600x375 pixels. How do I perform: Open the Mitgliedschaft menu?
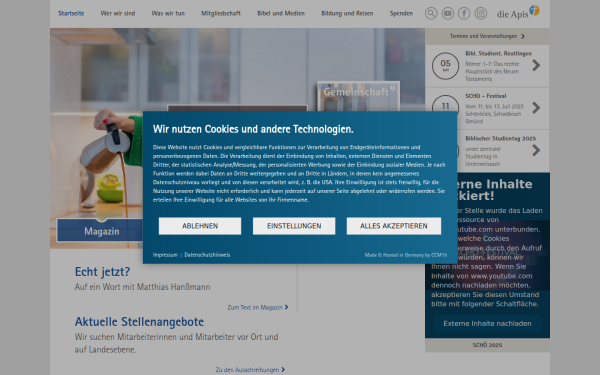click(x=221, y=13)
